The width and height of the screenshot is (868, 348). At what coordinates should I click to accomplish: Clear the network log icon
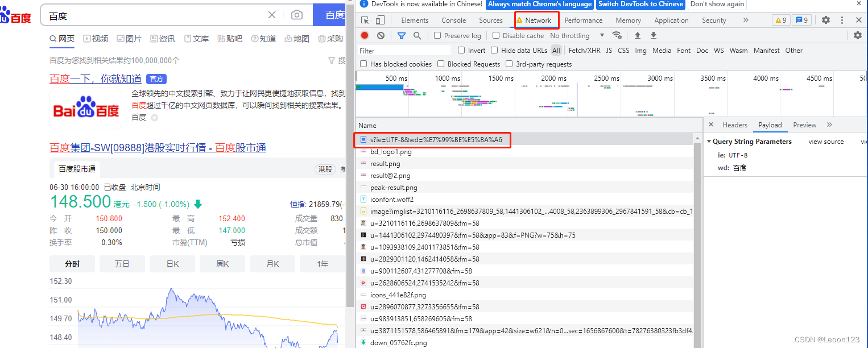pyautogui.click(x=381, y=35)
